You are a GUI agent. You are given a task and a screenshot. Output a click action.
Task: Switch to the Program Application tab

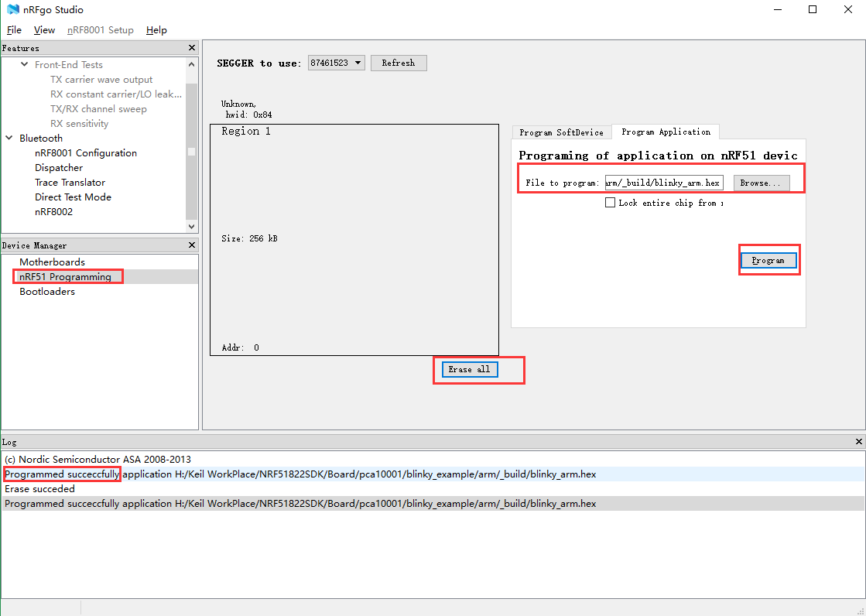click(666, 132)
